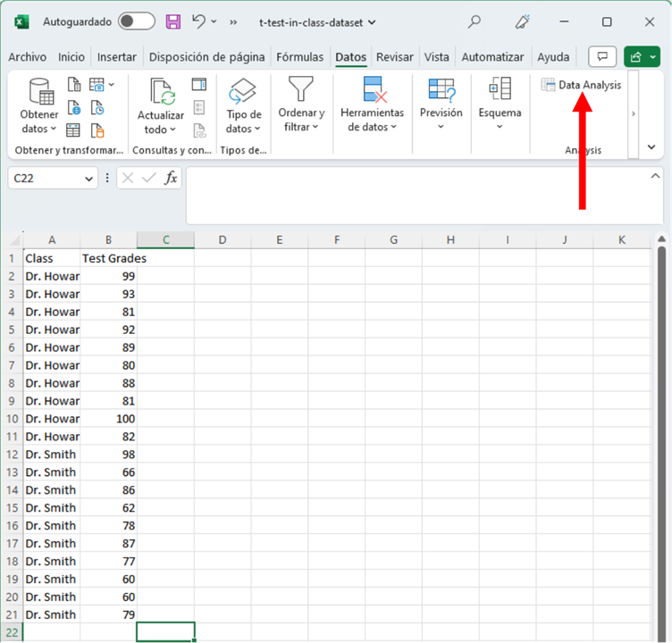Image resolution: width=672 pixels, height=643 pixels.
Task: Select cell B10 containing 100
Action: click(x=108, y=419)
